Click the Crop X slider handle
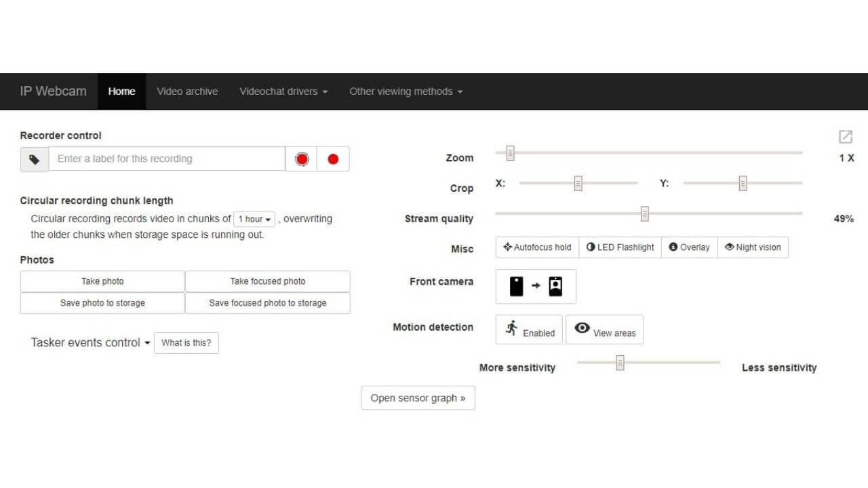The image size is (868, 488). [578, 184]
